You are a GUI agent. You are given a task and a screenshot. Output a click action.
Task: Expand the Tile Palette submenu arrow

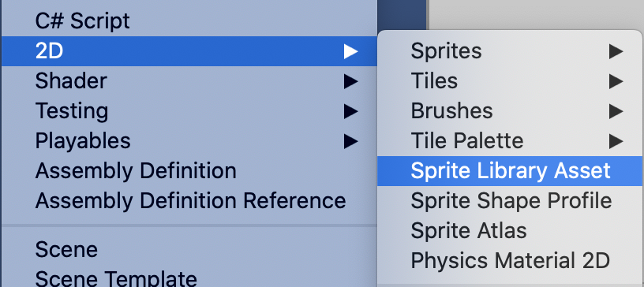click(x=616, y=141)
